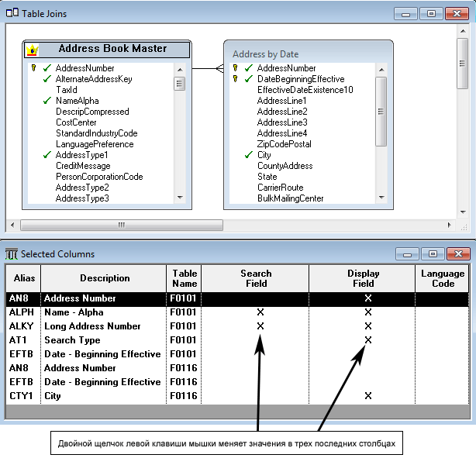Toggle the checkmark next to NameAlpha
The height and width of the screenshot is (465, 476).
pyautogui.click(x=47, y=101)
